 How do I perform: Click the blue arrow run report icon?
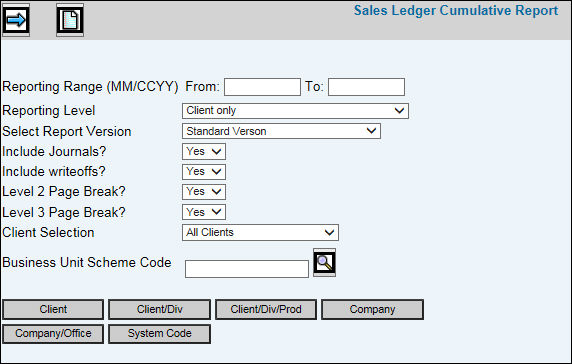(x=16, y=20)
